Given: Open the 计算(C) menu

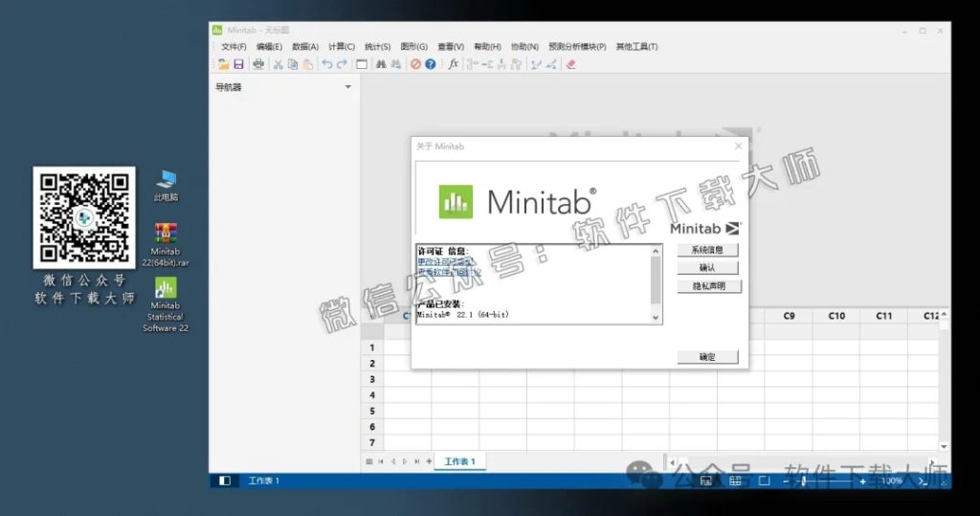Looking at the screenshot, I should (342, 47).
